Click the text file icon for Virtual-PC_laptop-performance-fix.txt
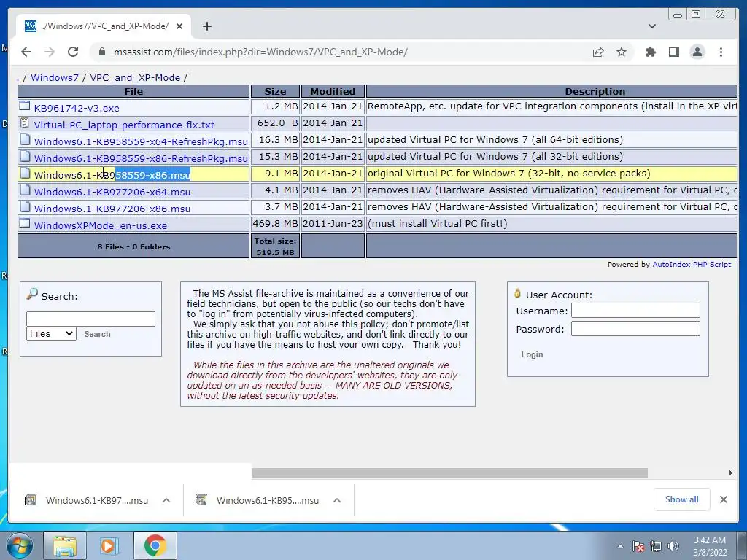The height and width of the screenshot is (560, 747). click(x=25, y=122)
